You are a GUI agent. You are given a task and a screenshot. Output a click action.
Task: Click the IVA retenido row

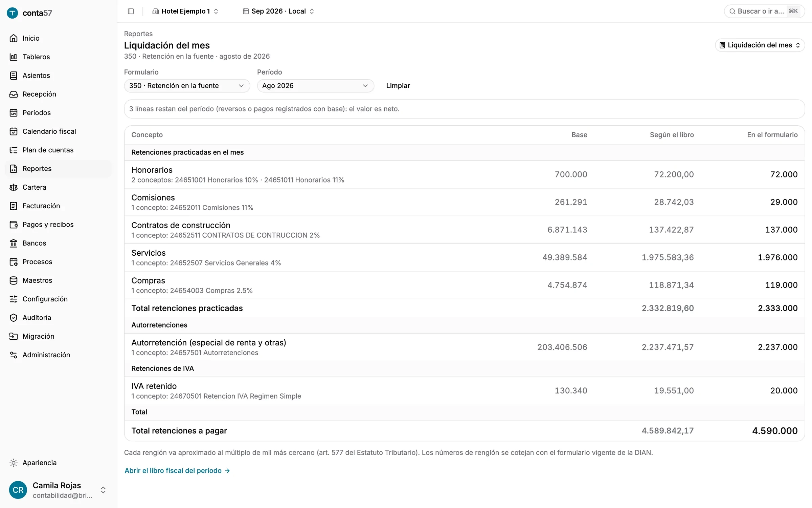tap(464, 391)
